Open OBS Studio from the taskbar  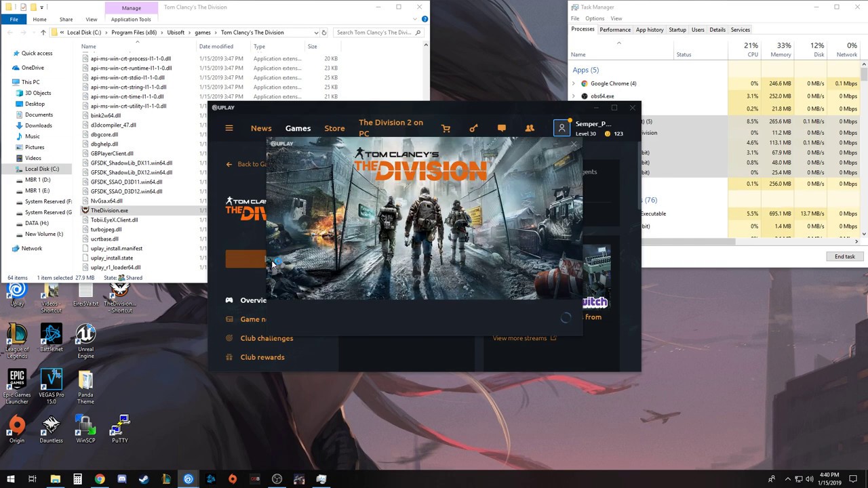[277, 479]
